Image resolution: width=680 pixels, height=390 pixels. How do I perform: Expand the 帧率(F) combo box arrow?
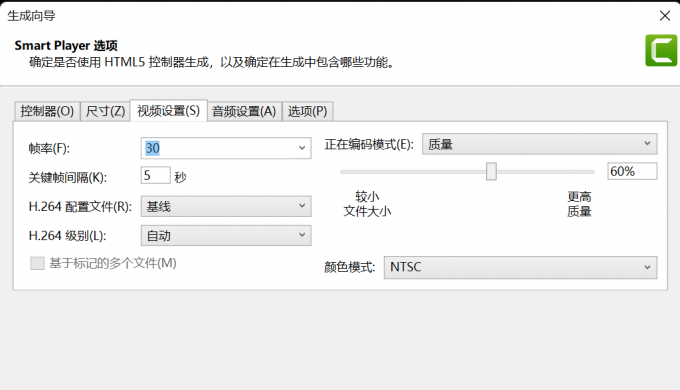tap(302, 148)
